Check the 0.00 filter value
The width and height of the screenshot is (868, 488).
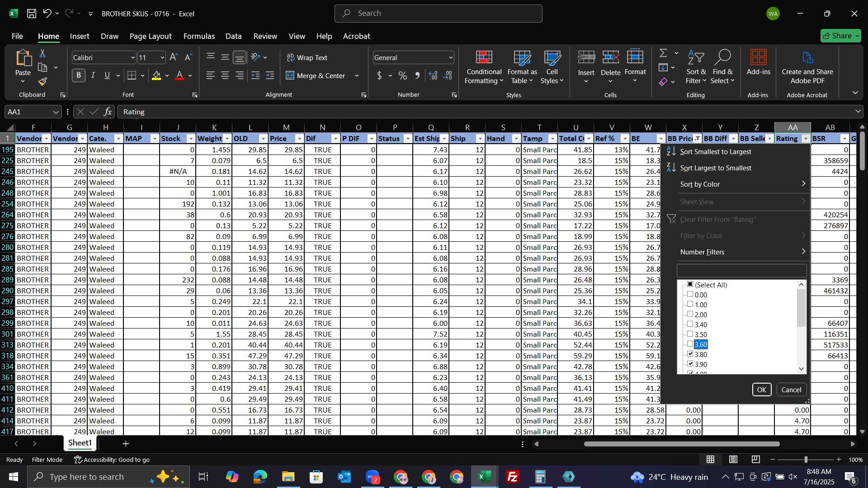tap(690, 294)
